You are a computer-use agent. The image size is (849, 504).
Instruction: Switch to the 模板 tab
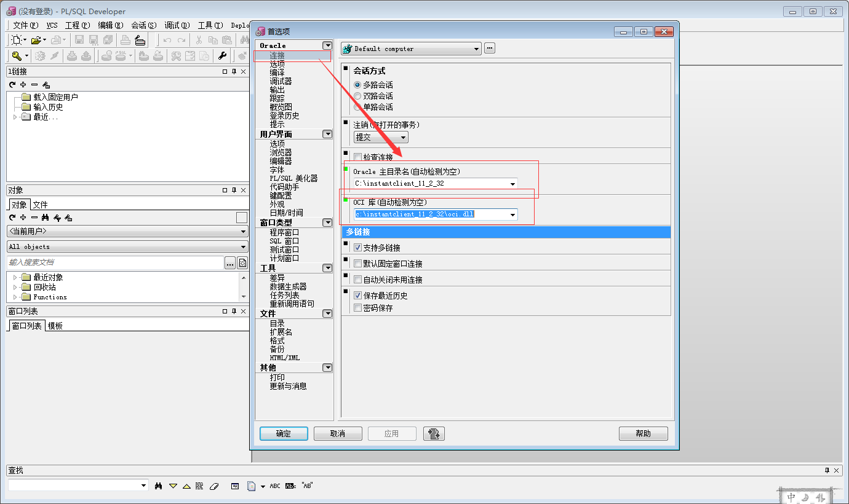[55, 326]
